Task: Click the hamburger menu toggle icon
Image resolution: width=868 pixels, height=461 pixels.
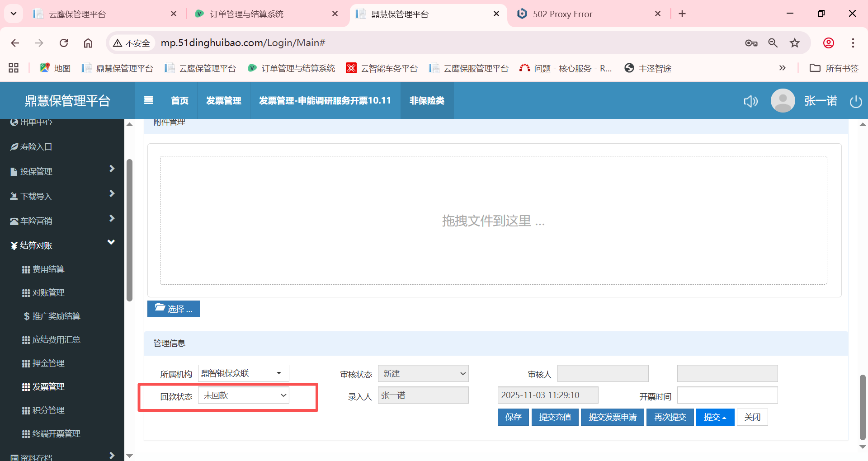Action: point(148,100)
